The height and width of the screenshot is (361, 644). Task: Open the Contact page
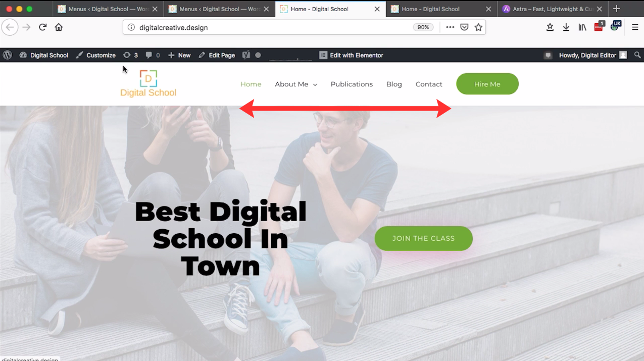(x=429, y=84)
